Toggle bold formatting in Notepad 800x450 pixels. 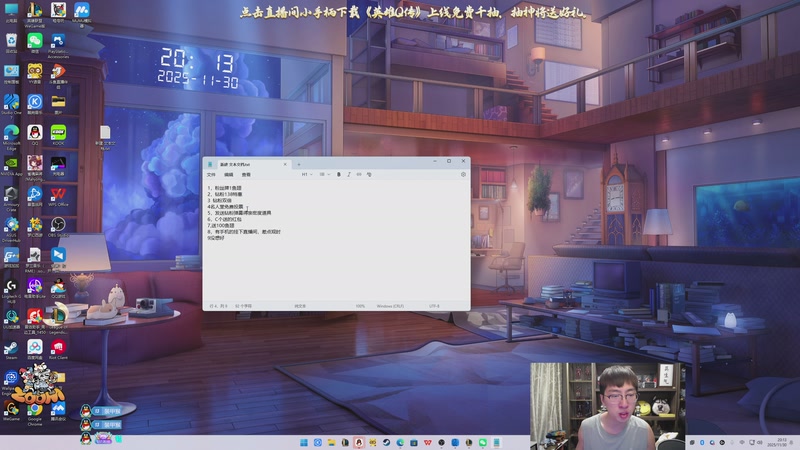click(338, 174)
